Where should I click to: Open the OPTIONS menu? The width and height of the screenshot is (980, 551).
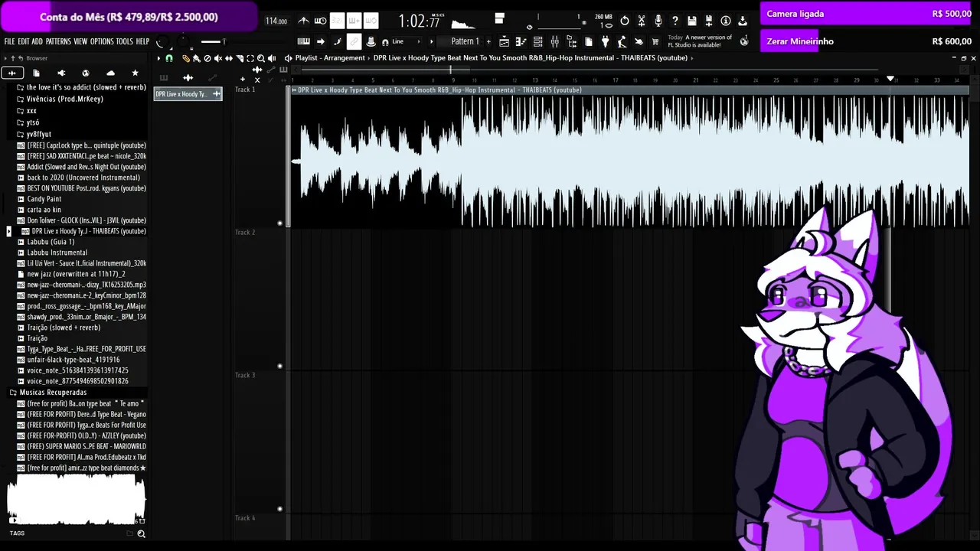point(102,41)
